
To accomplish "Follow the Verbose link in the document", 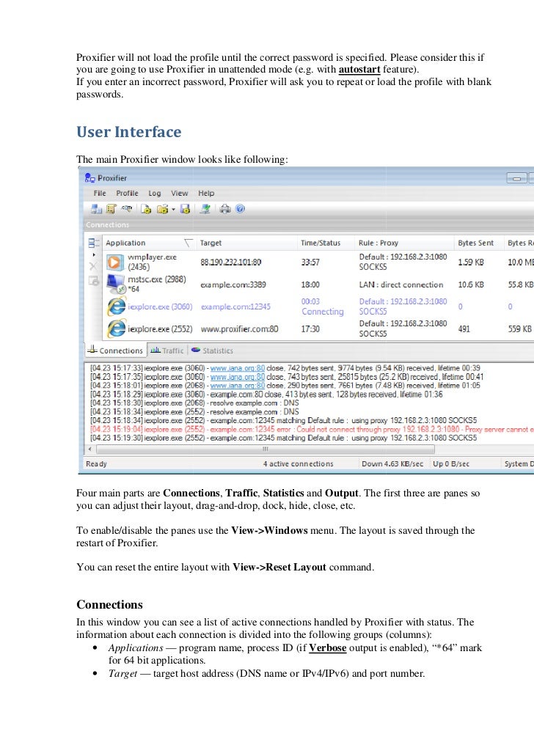I will tap(328, 648).
